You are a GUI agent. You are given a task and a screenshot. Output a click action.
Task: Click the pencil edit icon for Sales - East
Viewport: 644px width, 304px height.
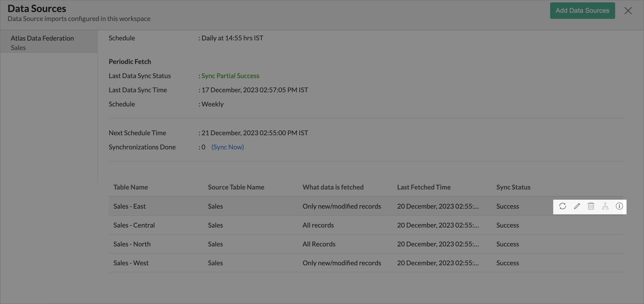pos(577,206)
